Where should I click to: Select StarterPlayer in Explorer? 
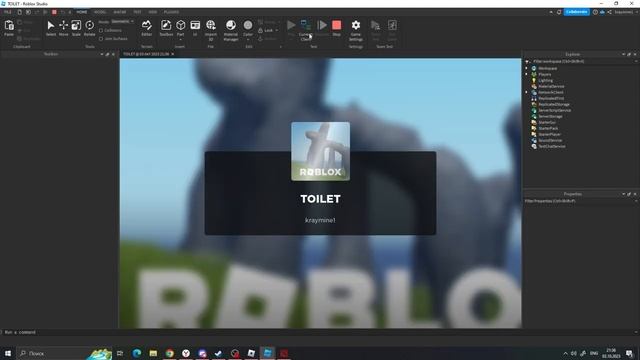(549, 134)
